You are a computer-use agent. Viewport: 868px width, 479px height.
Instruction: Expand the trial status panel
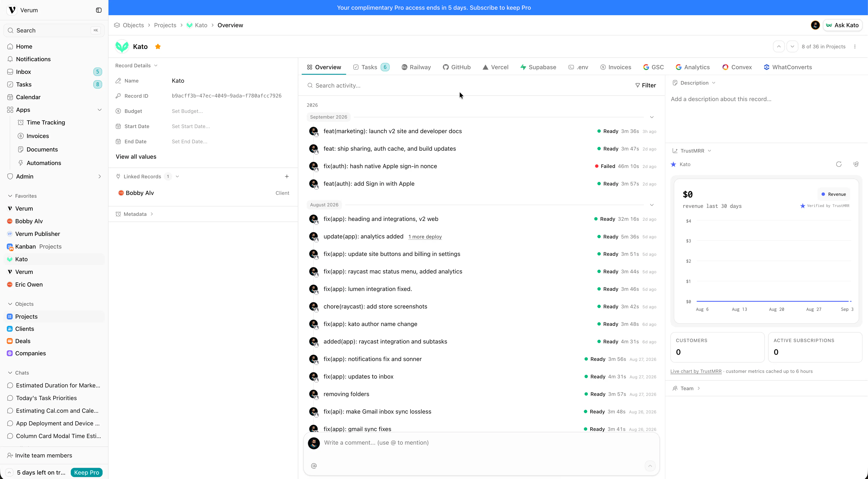[9, 472]
